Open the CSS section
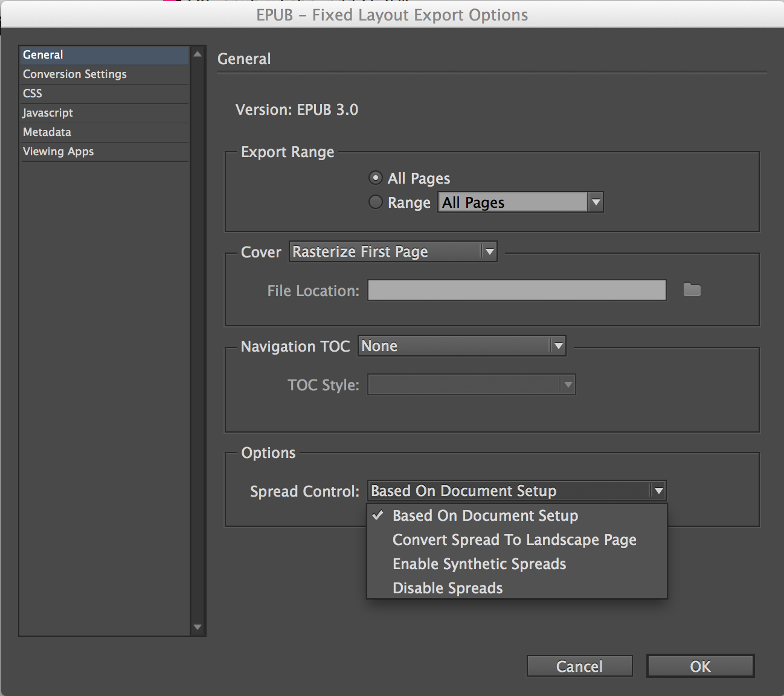Screen dimensions: 784x696 33,94
